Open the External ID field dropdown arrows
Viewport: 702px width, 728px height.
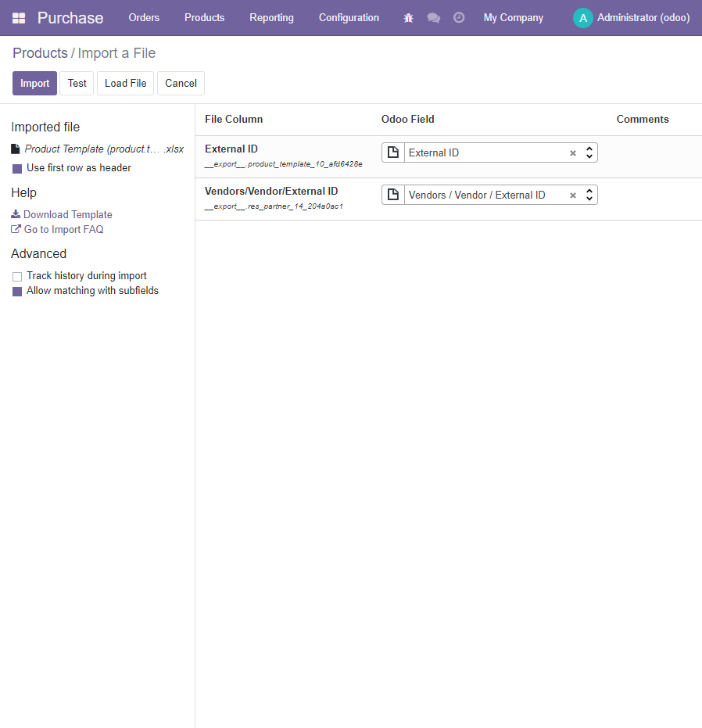pyautogui.click(x=589, y=152)
